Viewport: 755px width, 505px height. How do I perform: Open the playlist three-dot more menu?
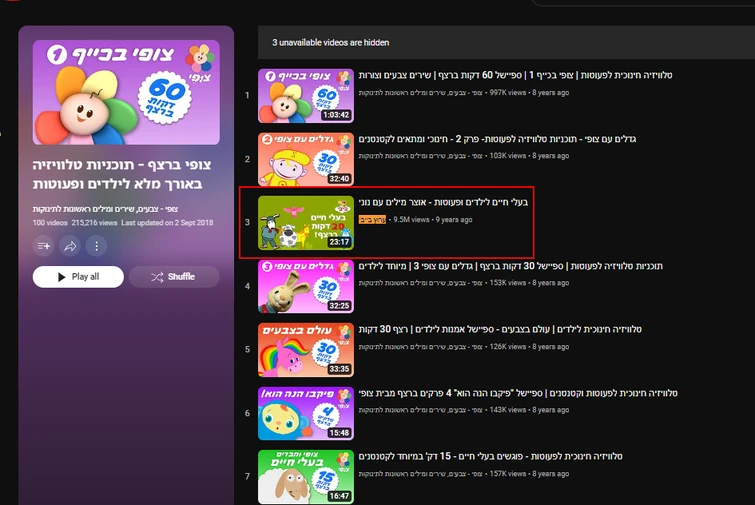(x=96, y=246)
